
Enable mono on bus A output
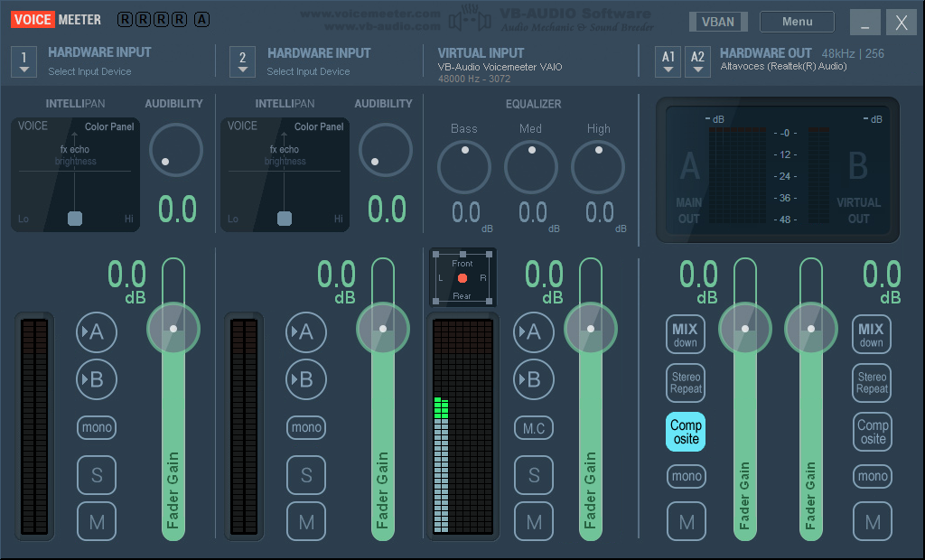point(687,476)
